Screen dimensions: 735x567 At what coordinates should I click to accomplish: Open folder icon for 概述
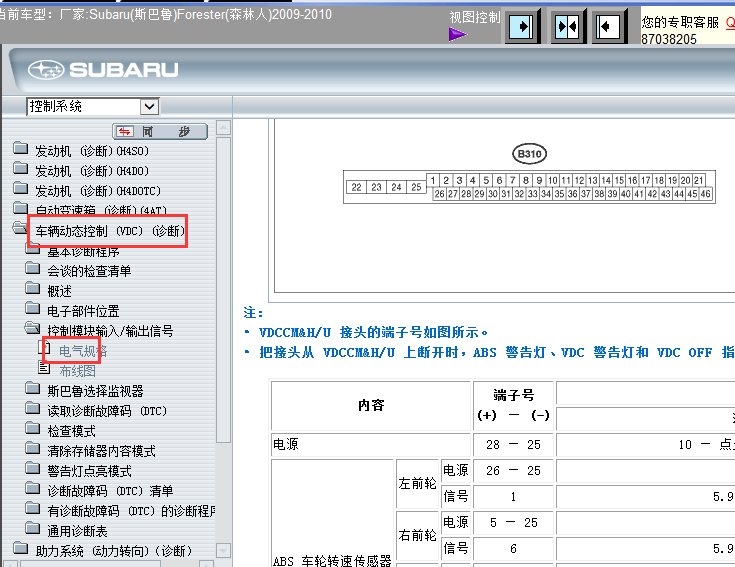click(x=32, y=288)
